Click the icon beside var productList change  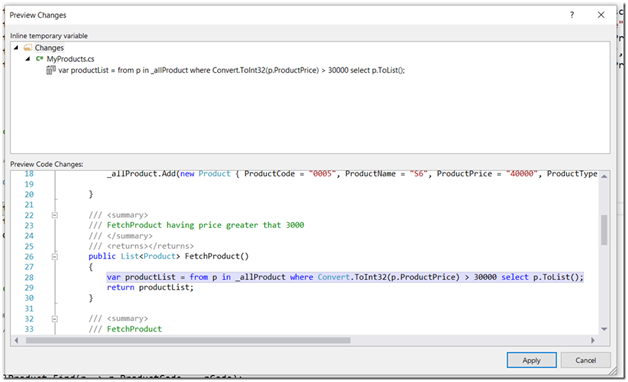point(50,70)
